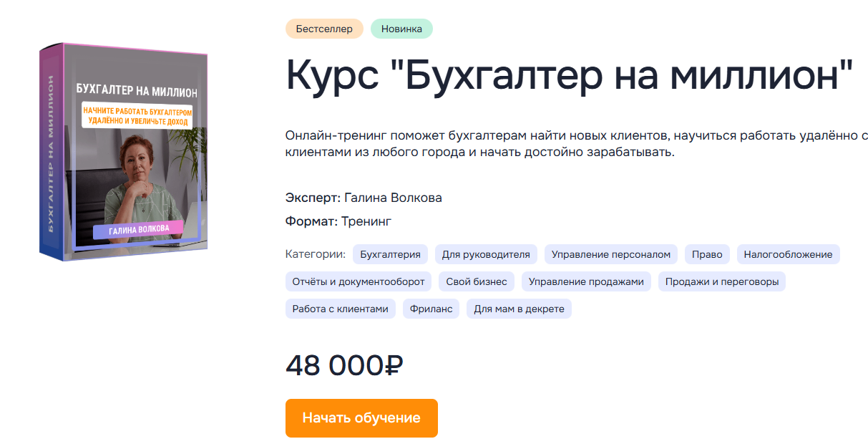Click the orange "Начать обучение" button
This screenshot has width=868, height=444.
361,418
